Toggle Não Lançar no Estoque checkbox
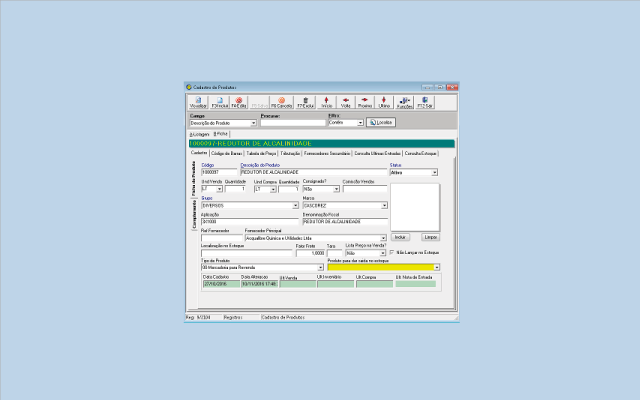The height and width of the screenshot is (400, 640). [x=392, y=254]
